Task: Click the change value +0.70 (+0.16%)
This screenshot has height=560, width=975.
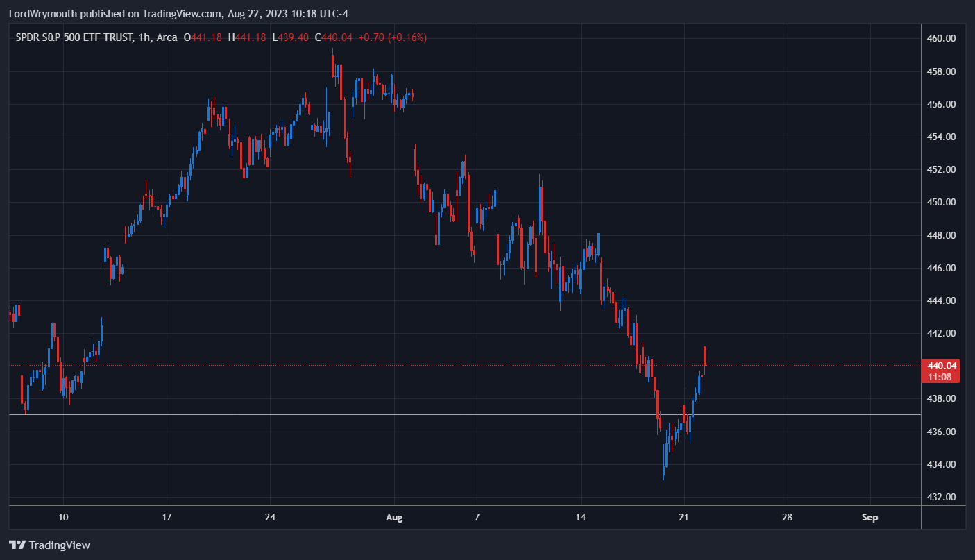Action: pyautogui.click(x=392, y=37)
